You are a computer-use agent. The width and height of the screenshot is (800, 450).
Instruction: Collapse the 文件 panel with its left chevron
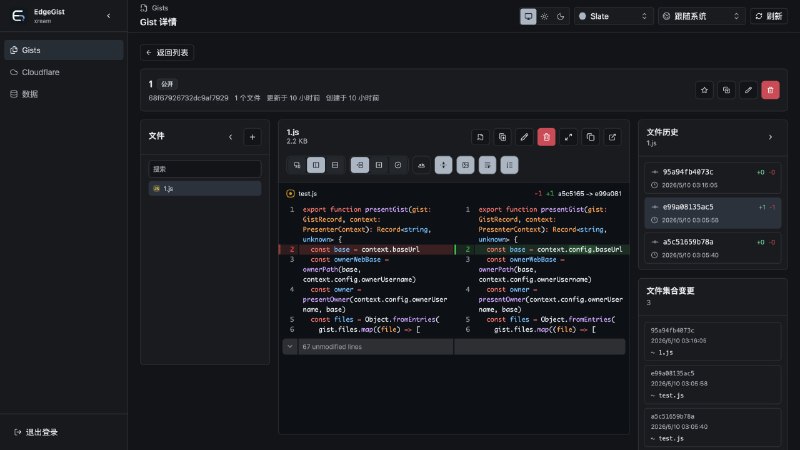tap(231, 137)
